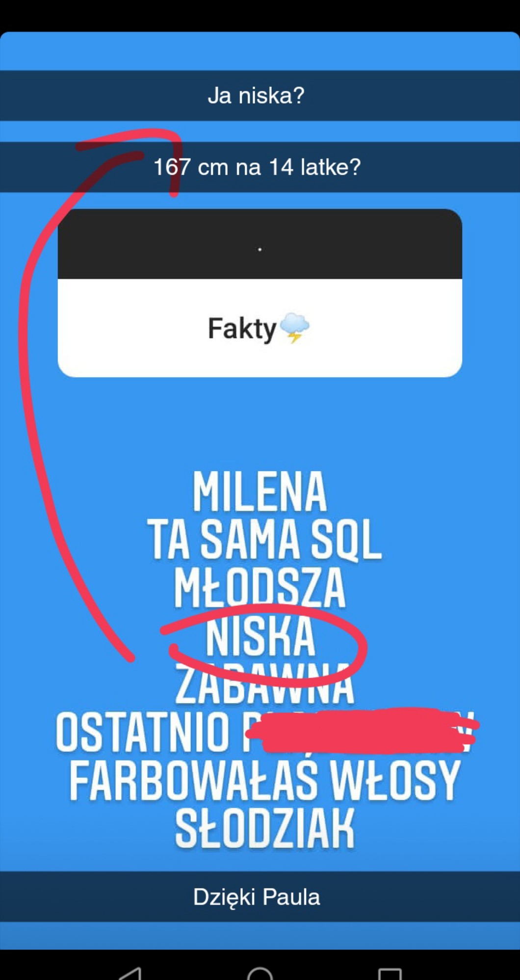Screen dimensions: 520x980
Task: Tap the Android home circle button
Action: point(260,974)
